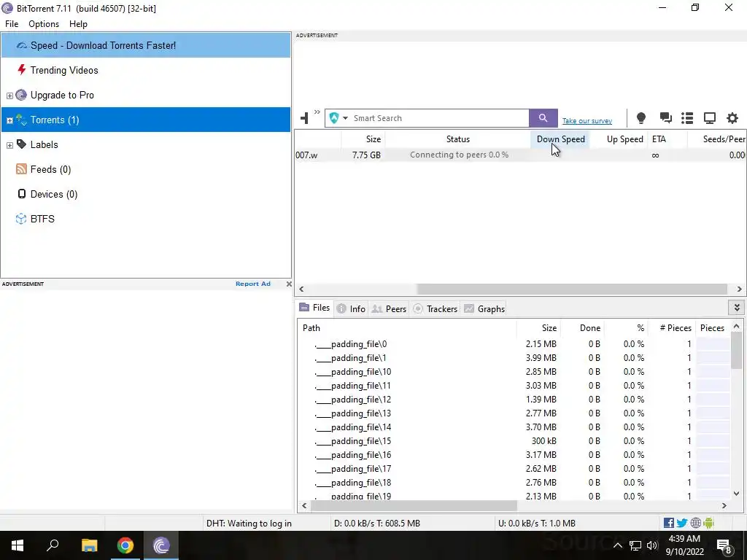Expand the Labels tree node

point(9,145)
